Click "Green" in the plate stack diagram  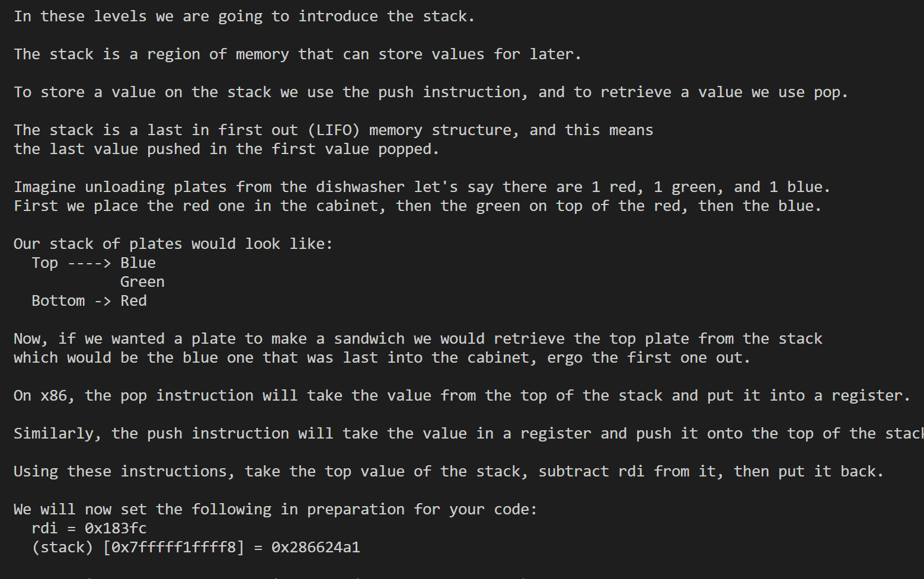click(x=142, y=281)
